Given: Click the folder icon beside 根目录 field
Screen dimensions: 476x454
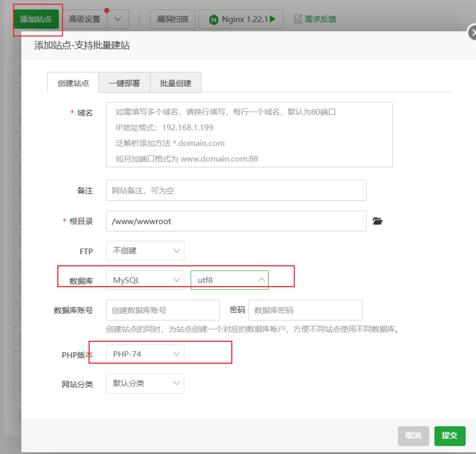Looking at the screenshot, I should point(377,221).
